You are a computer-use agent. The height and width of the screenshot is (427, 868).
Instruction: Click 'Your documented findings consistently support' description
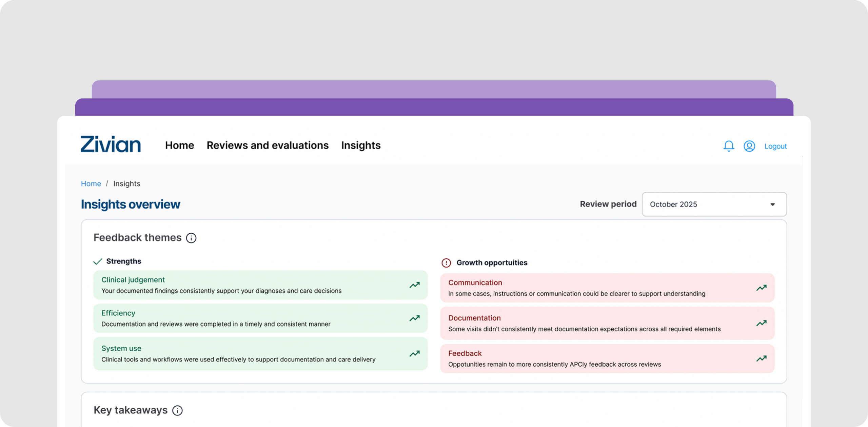pos(221,291)
